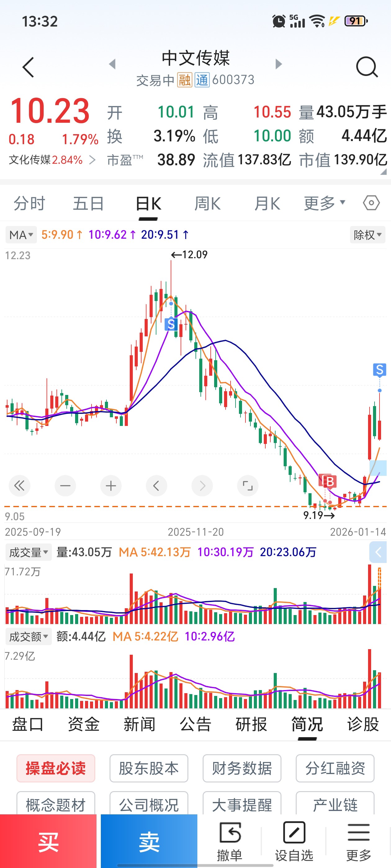Tap the battery indicator in status bar
The height and width of the screenshot is (868, 391).
point(356,21)
